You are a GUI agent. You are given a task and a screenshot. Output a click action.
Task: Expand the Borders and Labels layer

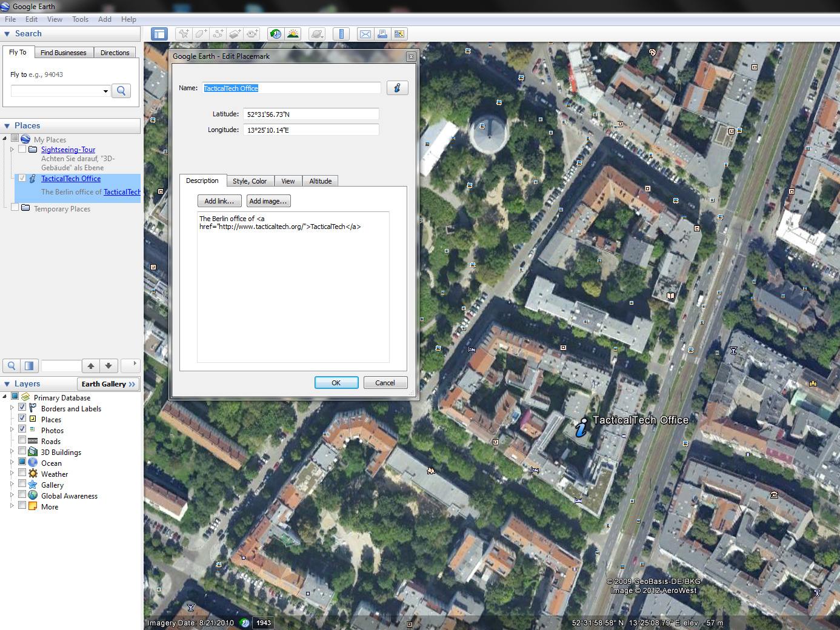[x=12, y=408]
